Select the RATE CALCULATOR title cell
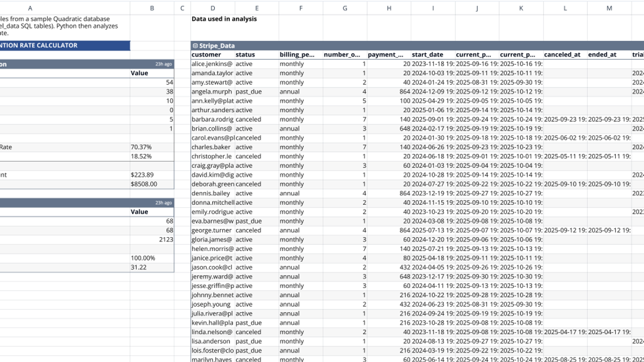644x362 pixels. coord(65,45)
